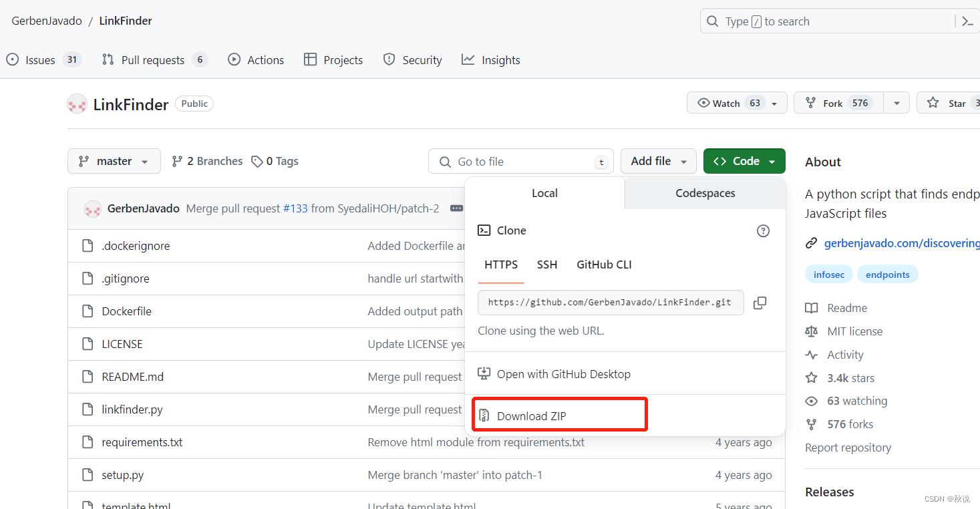
Task: Click the desktop icon beside Open with GitHub Desktop
Action: pyautogui.click(x=484, y=373)
